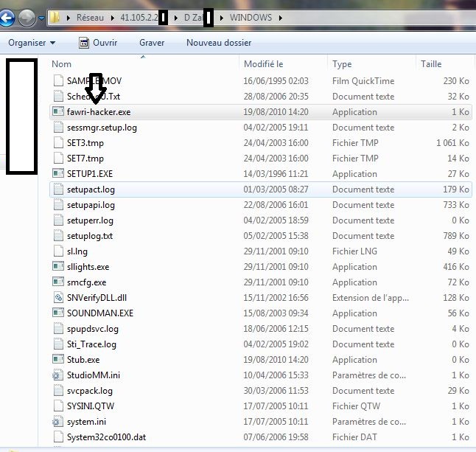The image size is (476, 452).
Task: Click the fawri-hacker.exe application icon
Action: [59, 112]
